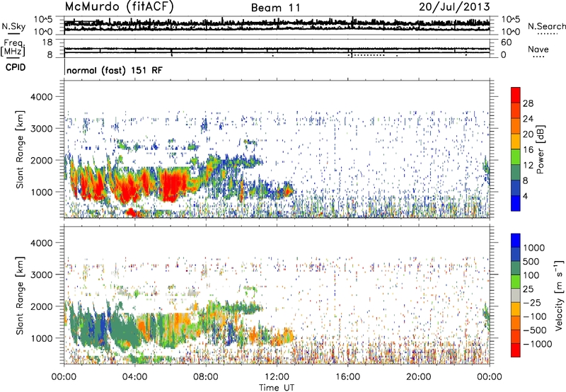Click the "12:00" time tick label
566x392 pixels.
click(x=277, y=377)
